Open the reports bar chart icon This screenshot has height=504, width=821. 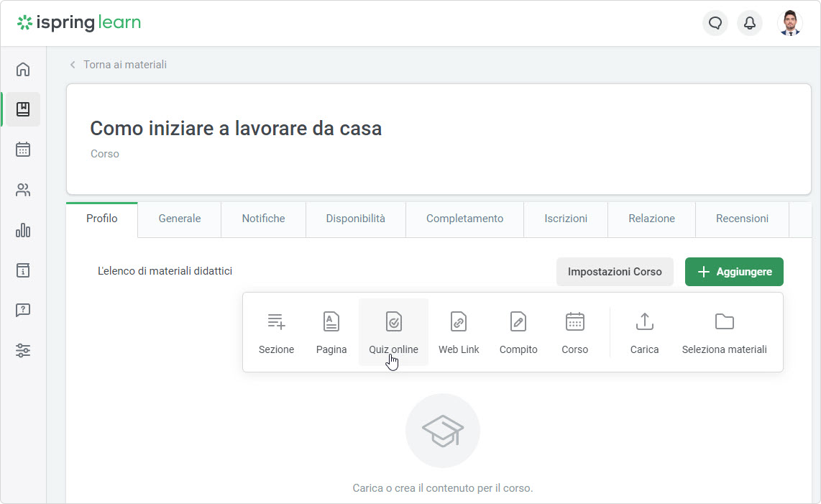point(23,230)
